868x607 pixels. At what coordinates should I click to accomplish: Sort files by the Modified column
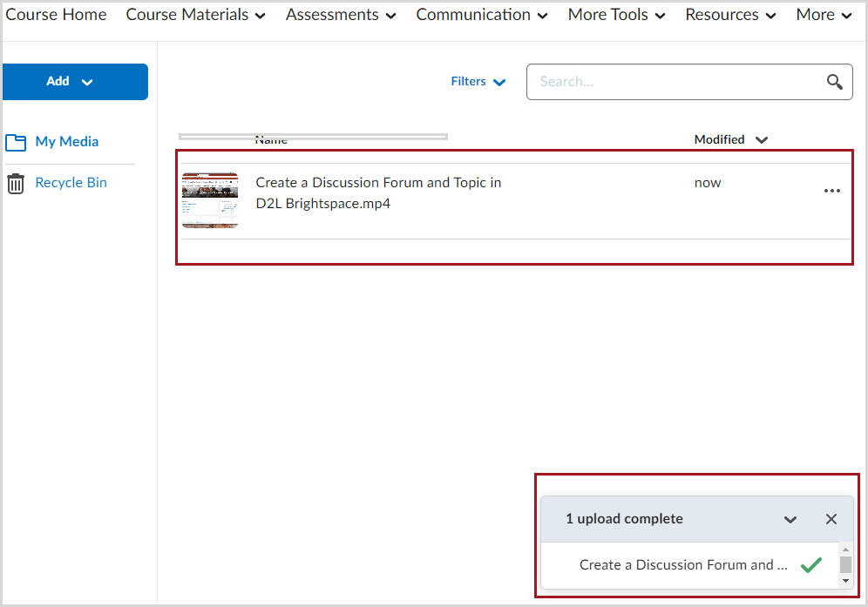pyautogui.click(x=730, y=139)
